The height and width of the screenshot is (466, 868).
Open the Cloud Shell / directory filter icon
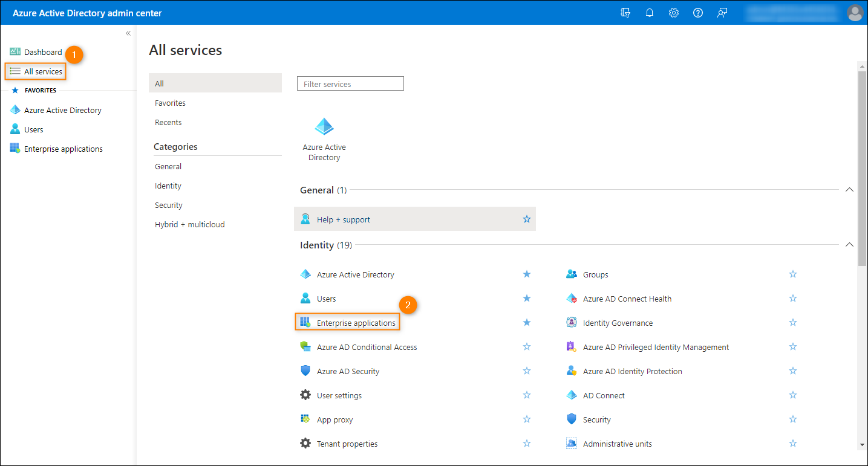click(x=625, y=13)
